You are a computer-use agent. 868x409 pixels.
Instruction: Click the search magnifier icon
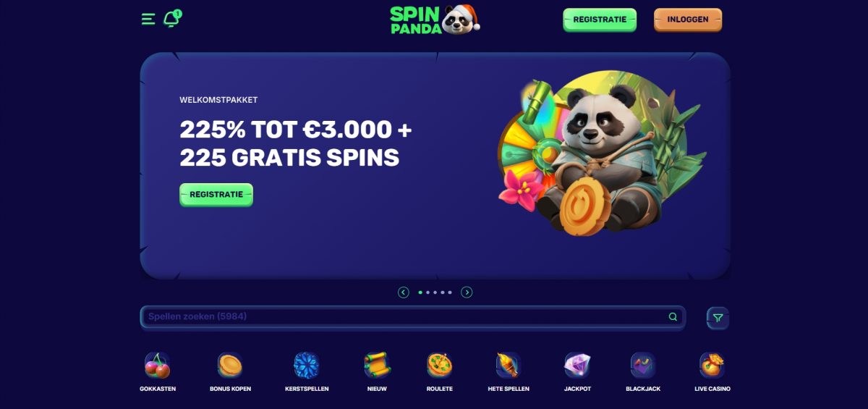tap(673, 317)
